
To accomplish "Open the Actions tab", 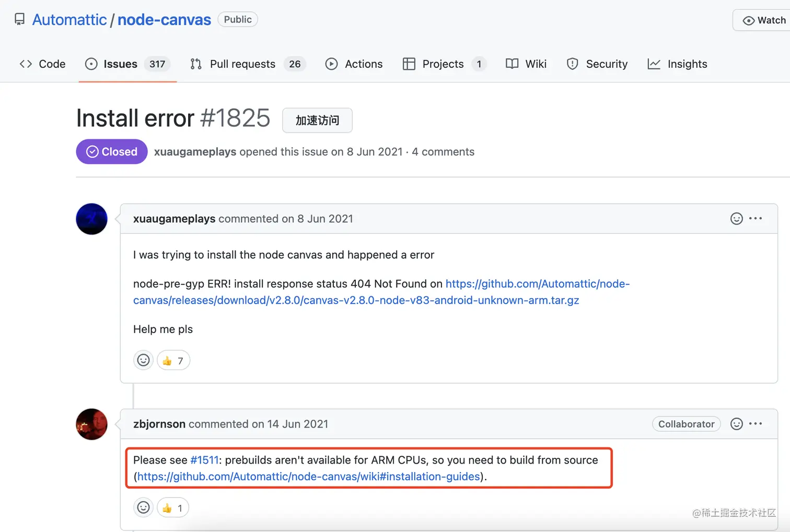I will 354,64.
